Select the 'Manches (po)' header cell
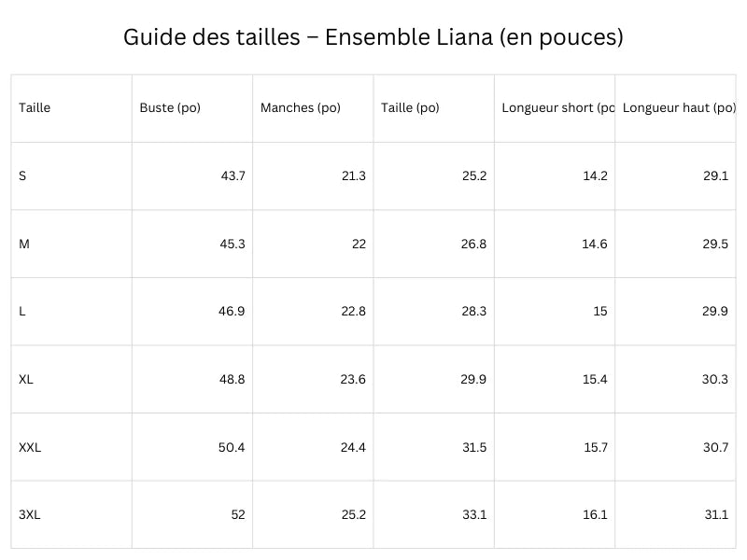 pos(300,108)
